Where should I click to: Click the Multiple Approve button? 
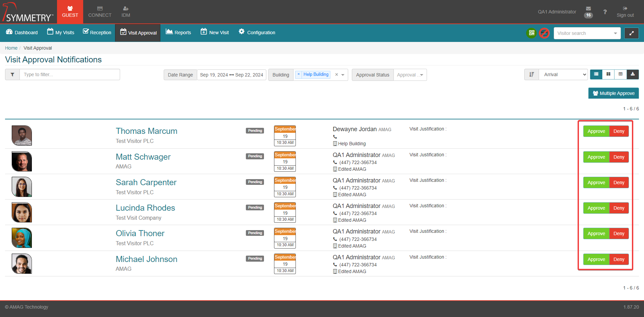pyautogui.click(x=613, y=93)
